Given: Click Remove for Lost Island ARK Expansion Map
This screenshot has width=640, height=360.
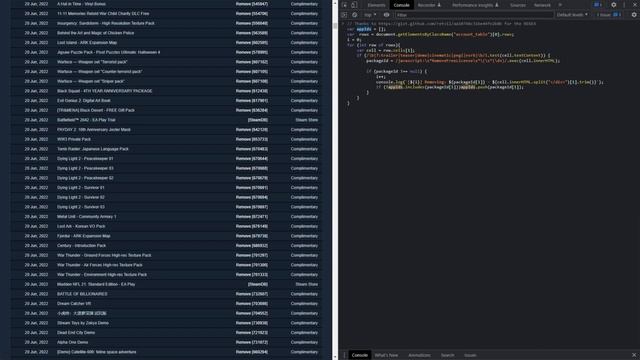Looking at the screenshot, I should click(252, 42).
